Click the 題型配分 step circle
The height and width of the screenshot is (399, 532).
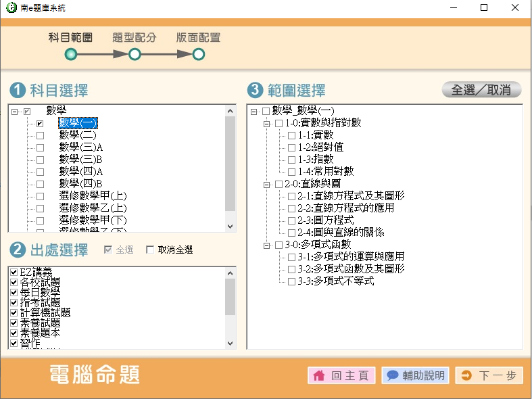point(135,54)
